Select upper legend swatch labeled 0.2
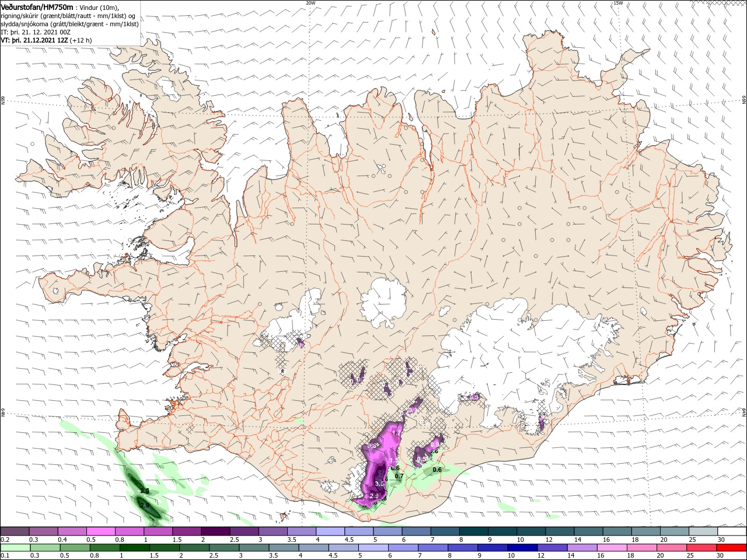The height and width of the screenshot is (560, 747). (15, 531)
